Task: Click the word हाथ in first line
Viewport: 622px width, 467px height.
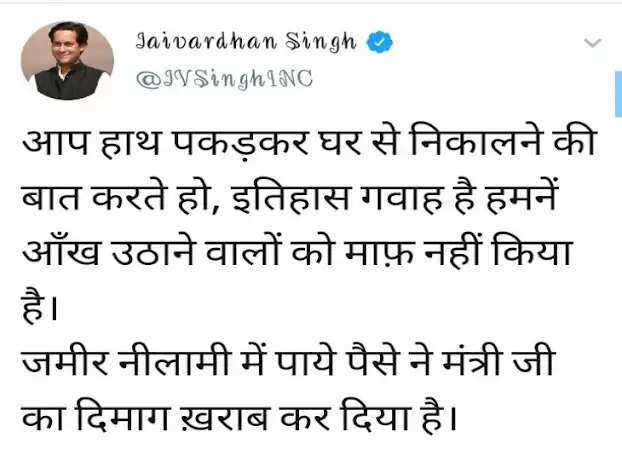Action: pos(131,143)
